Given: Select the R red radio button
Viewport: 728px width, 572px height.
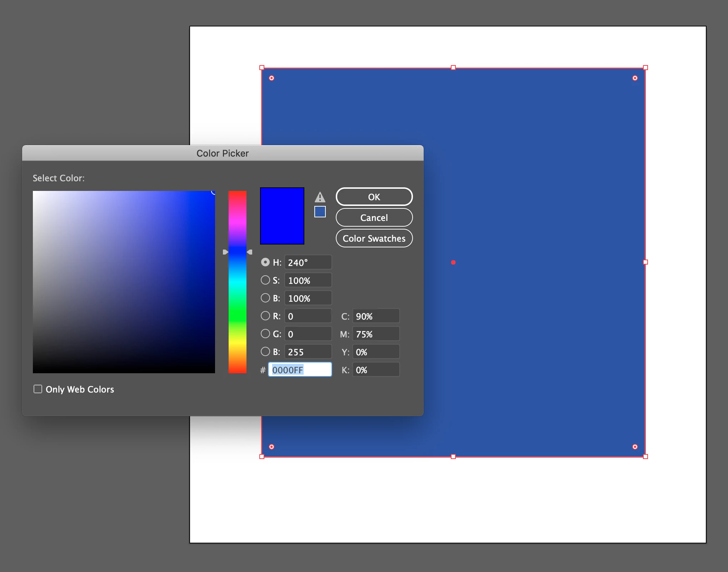Looking at the screenshot, I should (x=265, y=316).
